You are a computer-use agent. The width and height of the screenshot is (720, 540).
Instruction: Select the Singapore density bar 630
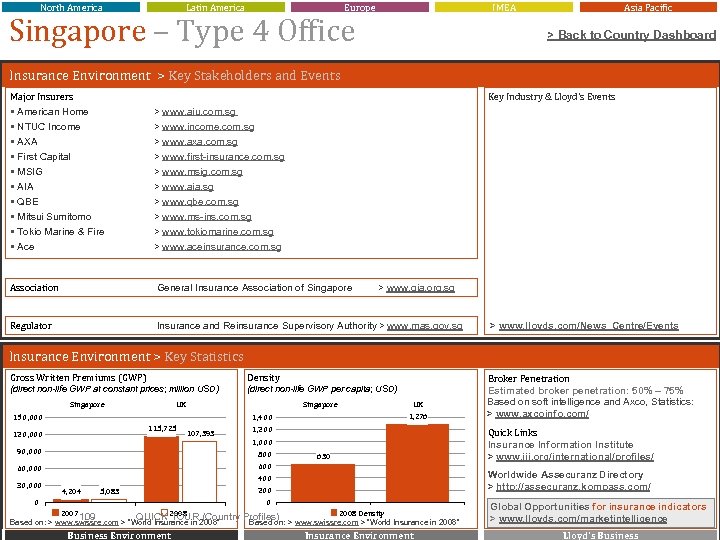pos(323,483)
